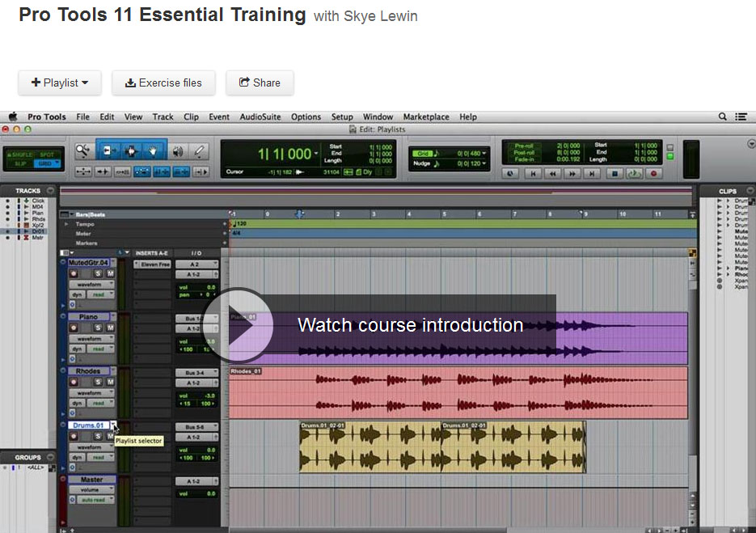Mute the Piano track

click(x=111, y=328)
